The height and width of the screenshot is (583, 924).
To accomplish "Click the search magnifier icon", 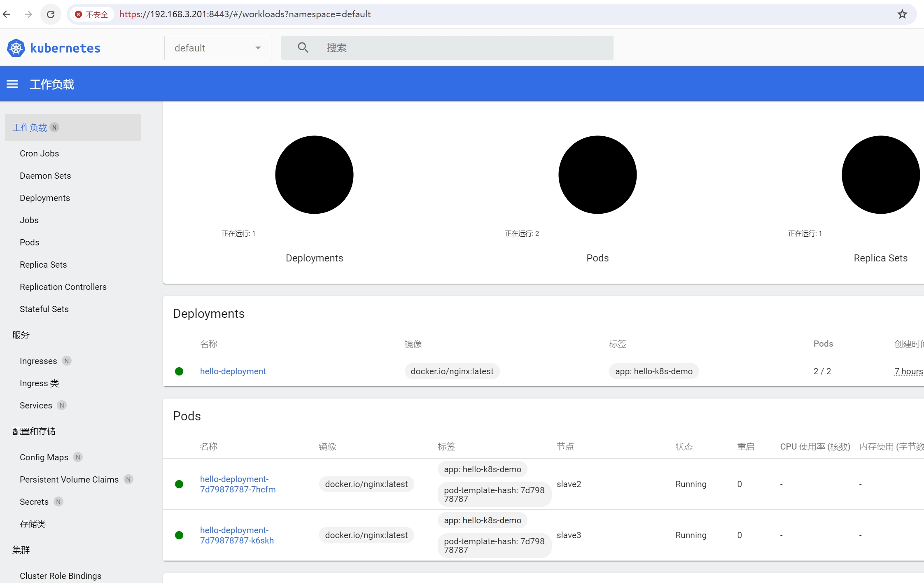I will click(x=303, y=48).
